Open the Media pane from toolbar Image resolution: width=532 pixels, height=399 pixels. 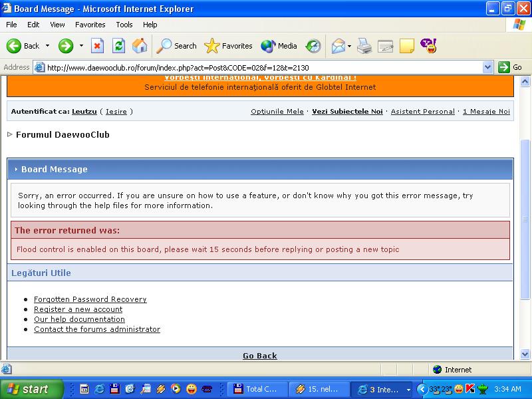[x=279, y=46]
